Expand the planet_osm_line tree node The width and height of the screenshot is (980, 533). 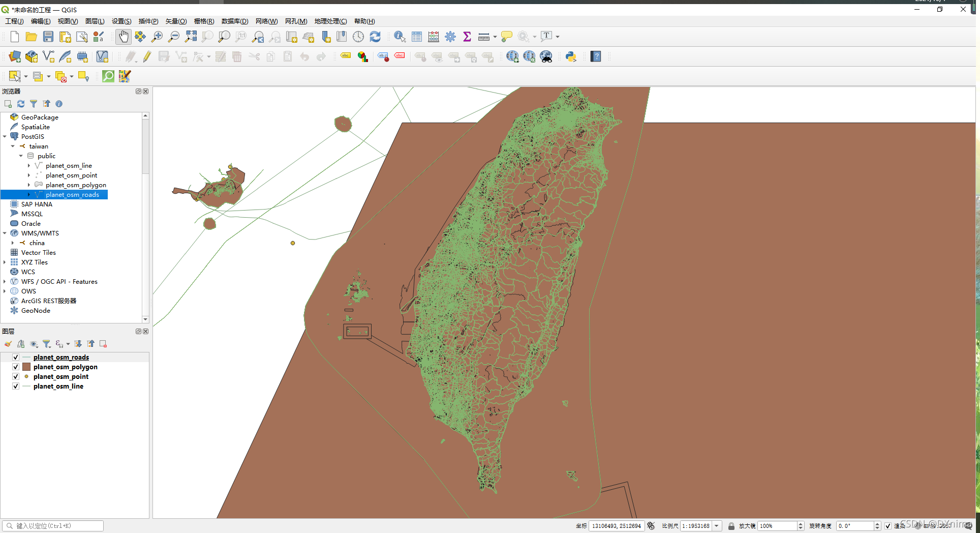(29, 166)
